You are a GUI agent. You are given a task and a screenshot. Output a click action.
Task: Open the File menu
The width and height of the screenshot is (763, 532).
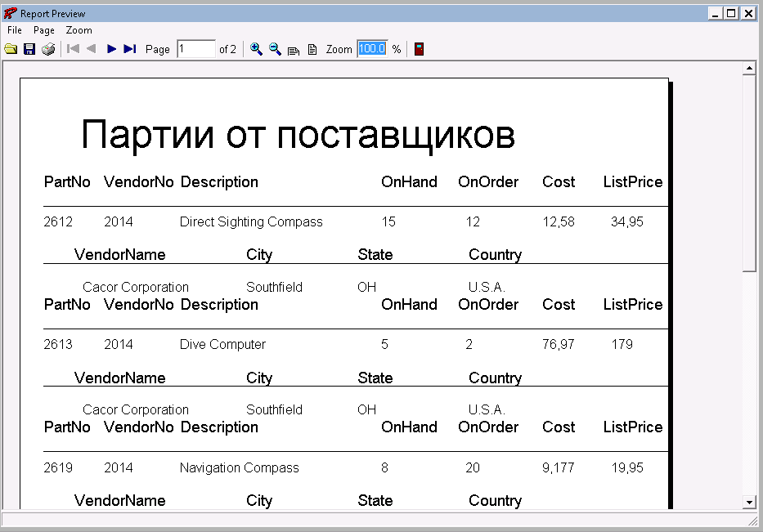pyautogui.click(x=15, y=30)
